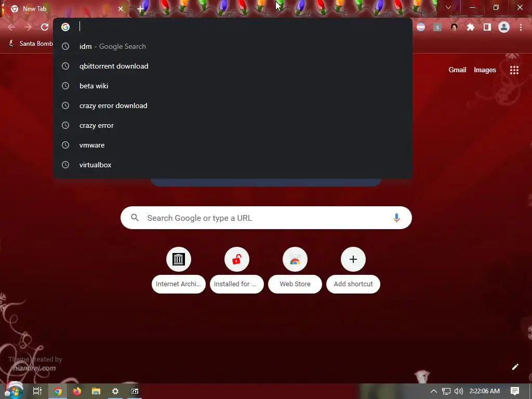Open the red padlock shortcut icon
The height and width of the screenshot is (399, 532).
click(236, 259)
